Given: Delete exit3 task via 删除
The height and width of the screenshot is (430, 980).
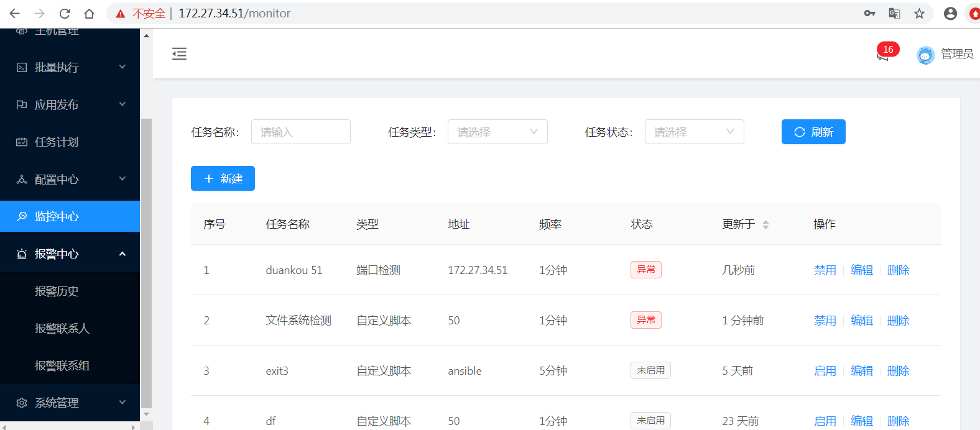Looking at the screenshot, I should [899, 371].
